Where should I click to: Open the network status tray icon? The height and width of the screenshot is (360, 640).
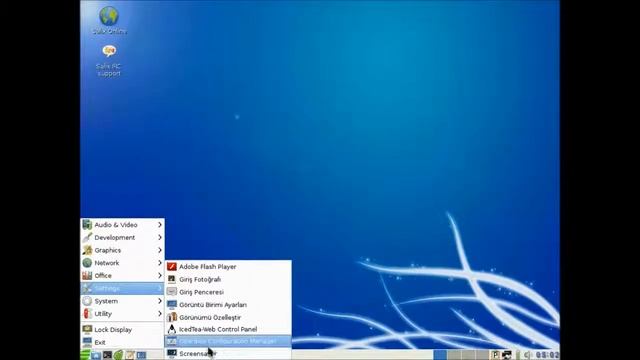tap(507, 355)
